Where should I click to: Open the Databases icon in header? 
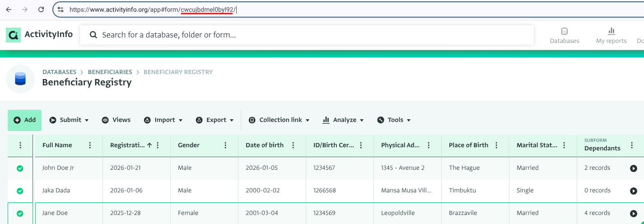(564, 32)
